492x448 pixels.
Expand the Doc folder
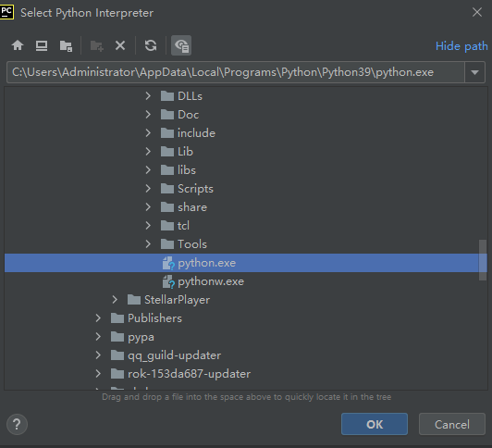point(148,115)
